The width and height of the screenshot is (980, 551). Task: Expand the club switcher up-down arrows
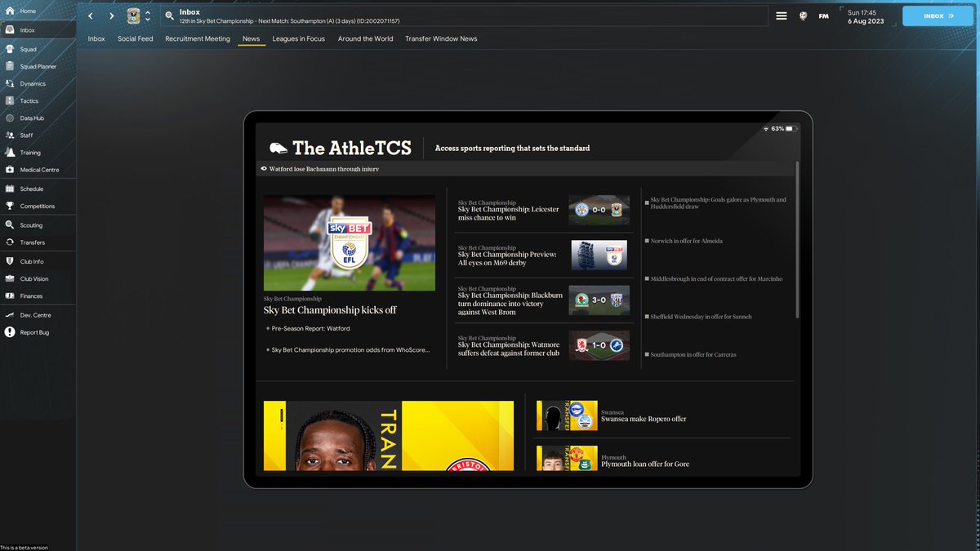pyautogui.click(x=148, y=16)
